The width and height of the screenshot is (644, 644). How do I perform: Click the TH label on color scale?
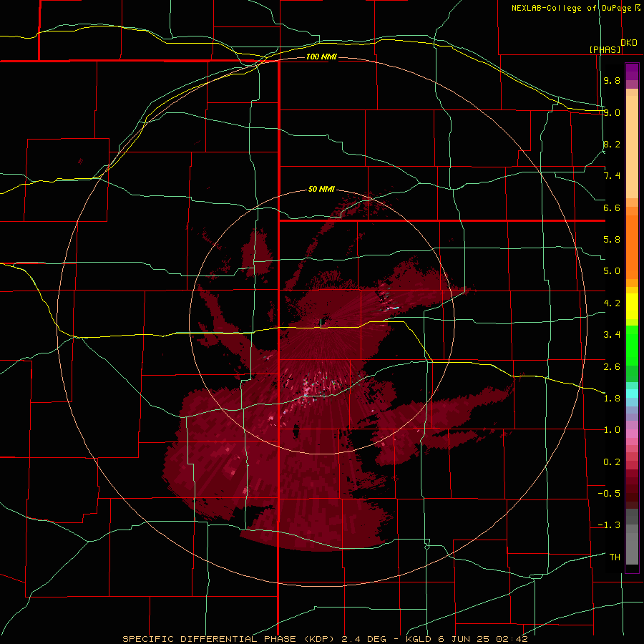point(615,557)
